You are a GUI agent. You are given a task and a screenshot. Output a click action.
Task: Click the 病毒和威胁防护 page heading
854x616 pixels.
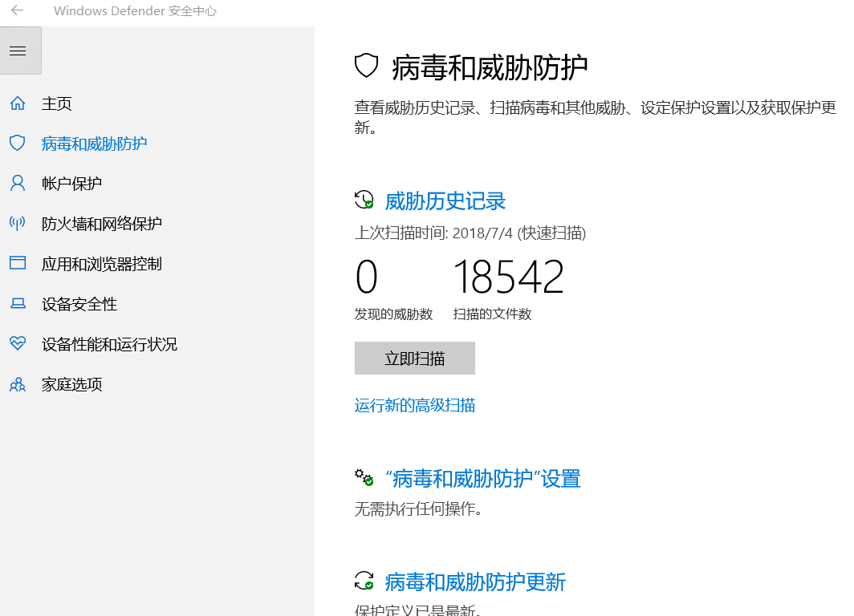tap(489, 67)
